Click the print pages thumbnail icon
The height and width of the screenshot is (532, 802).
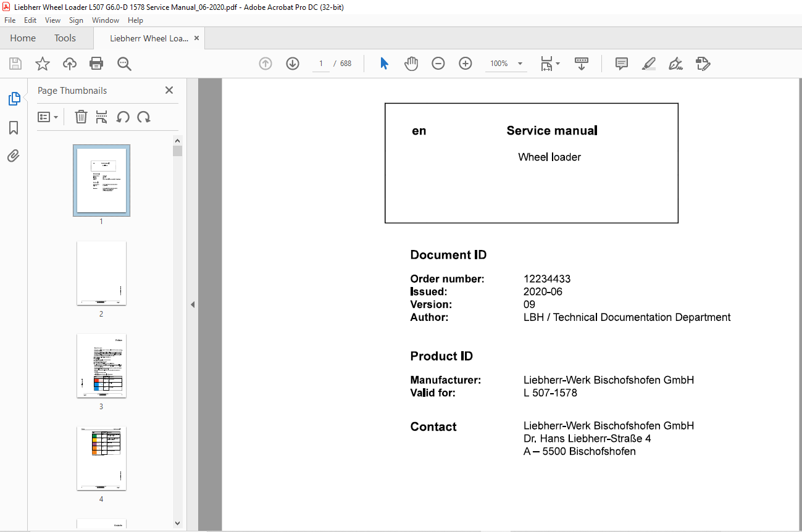pos(102,117)
